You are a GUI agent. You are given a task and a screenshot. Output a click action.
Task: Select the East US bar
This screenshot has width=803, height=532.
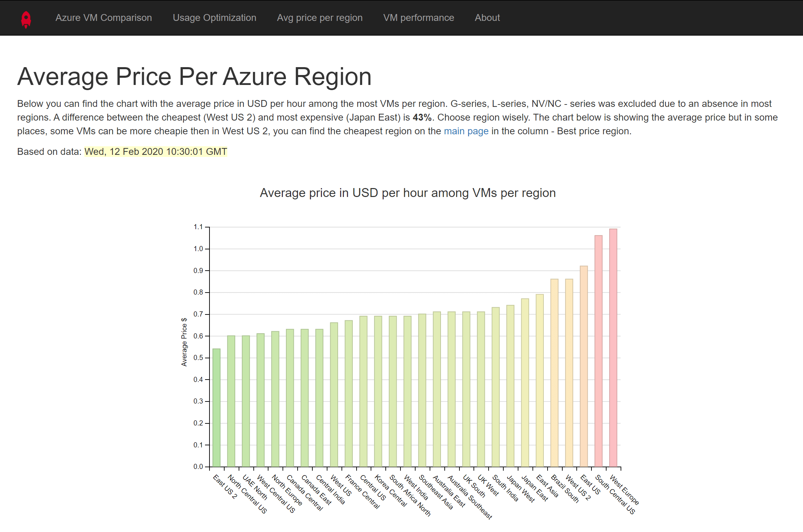pyautogui.click(x=584, y=366)
